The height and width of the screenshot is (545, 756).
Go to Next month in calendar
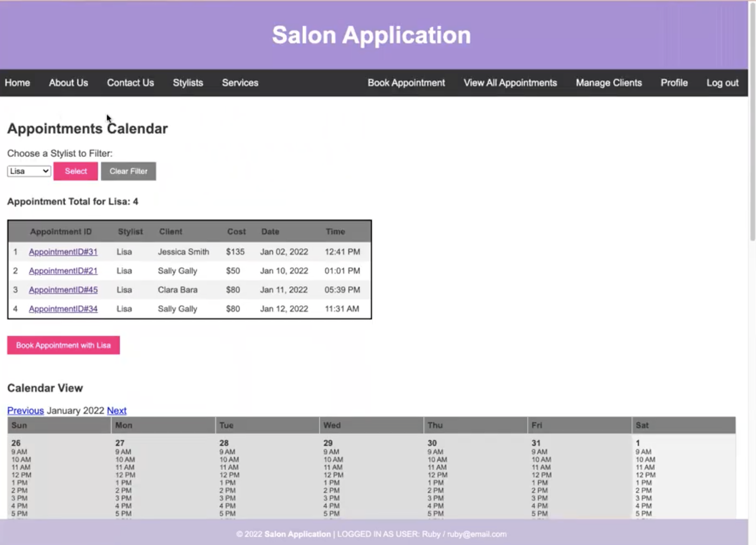pos(116,410)
